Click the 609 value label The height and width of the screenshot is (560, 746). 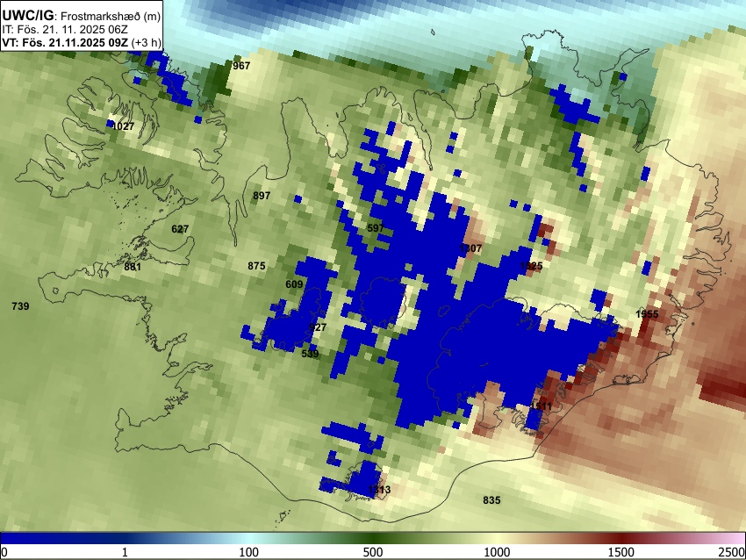(294, 284)
